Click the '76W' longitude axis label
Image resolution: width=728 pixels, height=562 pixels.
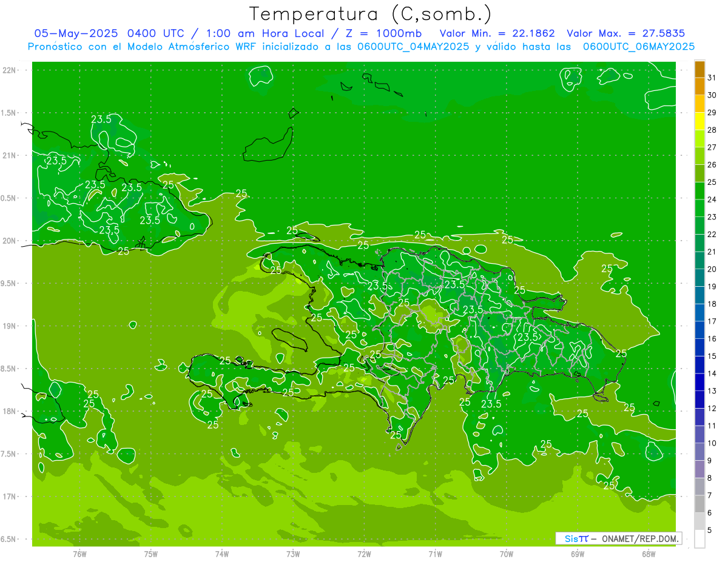coord(79,554)
